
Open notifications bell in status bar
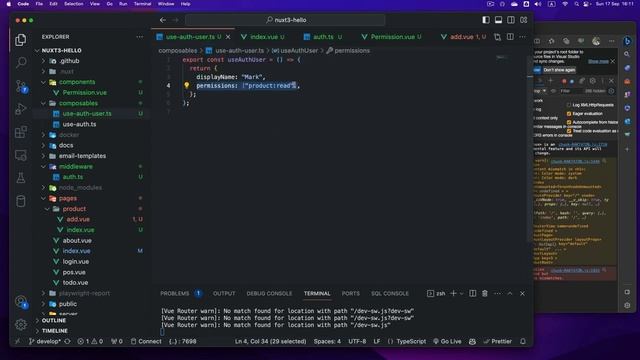pyautogui.click(x=523, y=341)
